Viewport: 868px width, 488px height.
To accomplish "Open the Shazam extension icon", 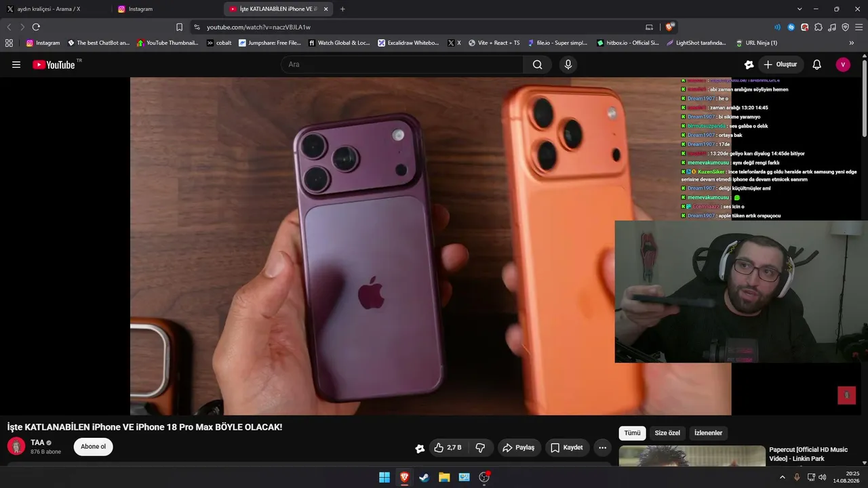I will [791, 27].
